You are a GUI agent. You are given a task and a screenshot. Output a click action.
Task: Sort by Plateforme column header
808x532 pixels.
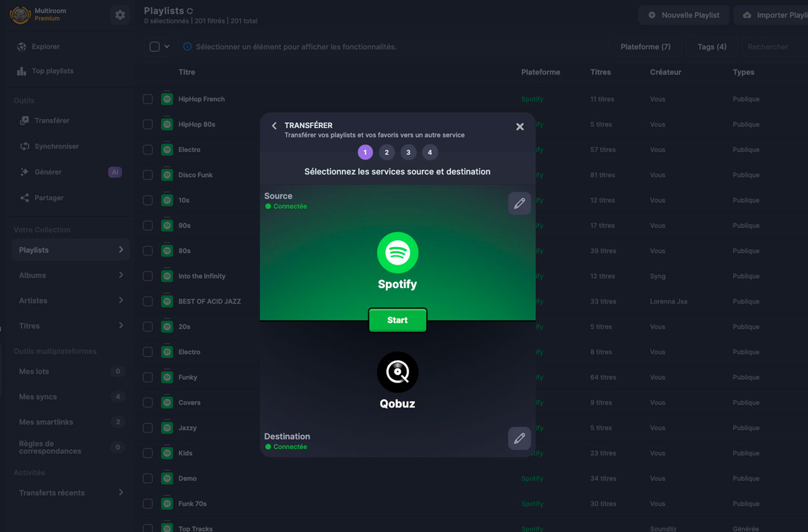pos(541,72)
